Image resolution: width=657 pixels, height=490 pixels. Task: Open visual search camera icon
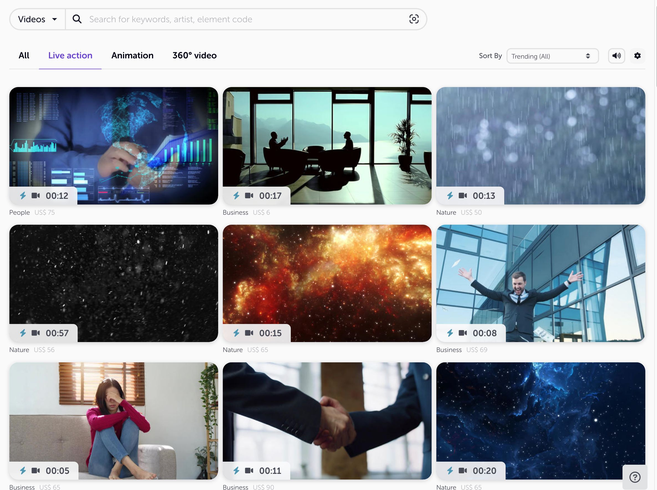coord(414,19)
